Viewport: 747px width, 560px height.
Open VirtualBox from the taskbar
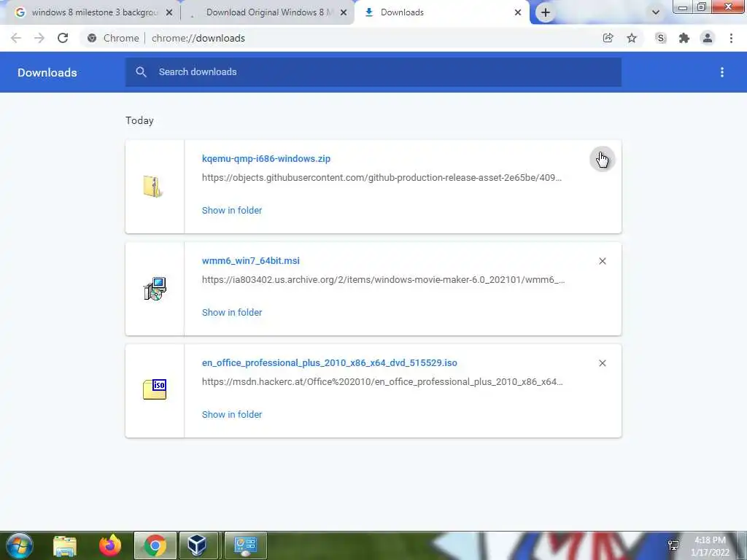tap(197, 545)
